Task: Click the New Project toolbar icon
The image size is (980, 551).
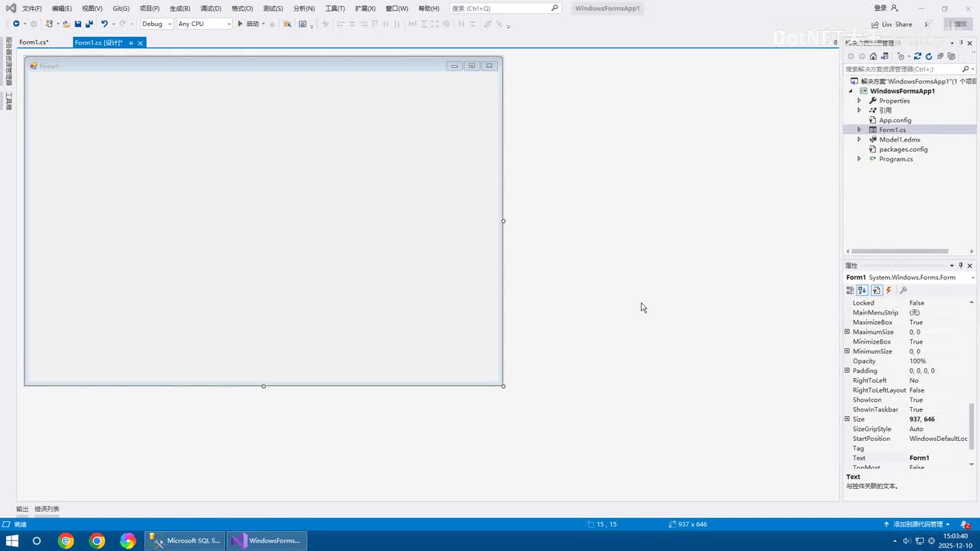Action: pyautogui.click(x=50, y=24)
